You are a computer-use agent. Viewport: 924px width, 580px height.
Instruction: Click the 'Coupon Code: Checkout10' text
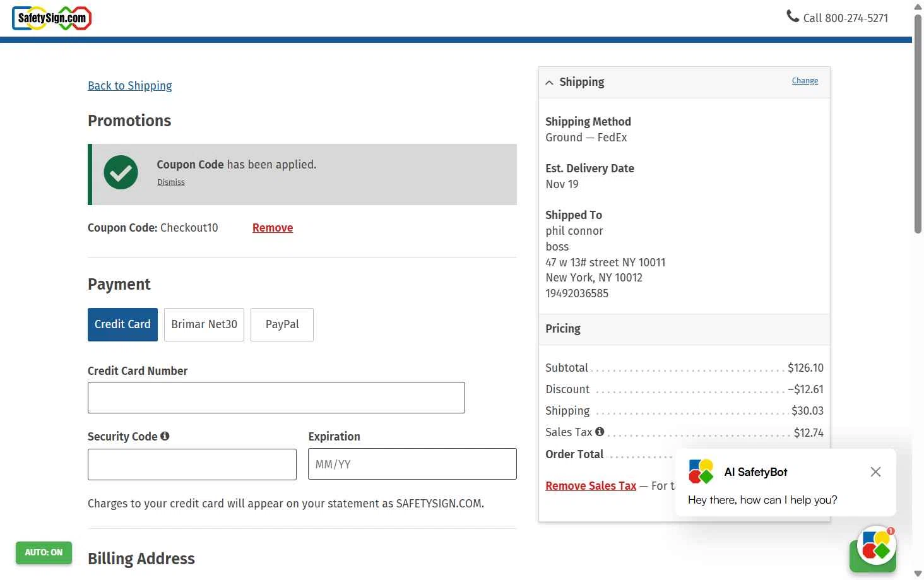[153, 228]
